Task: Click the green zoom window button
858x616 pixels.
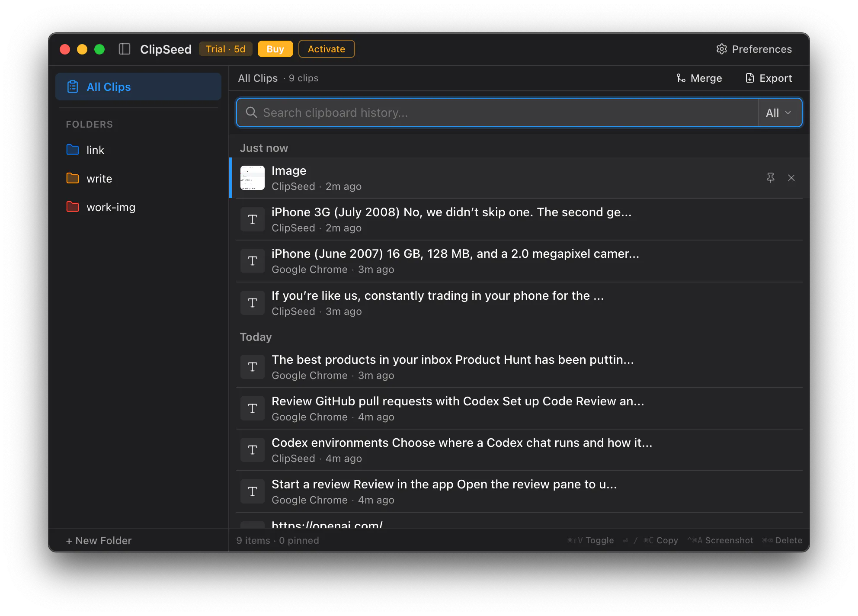Action: [x=99, y=49]
